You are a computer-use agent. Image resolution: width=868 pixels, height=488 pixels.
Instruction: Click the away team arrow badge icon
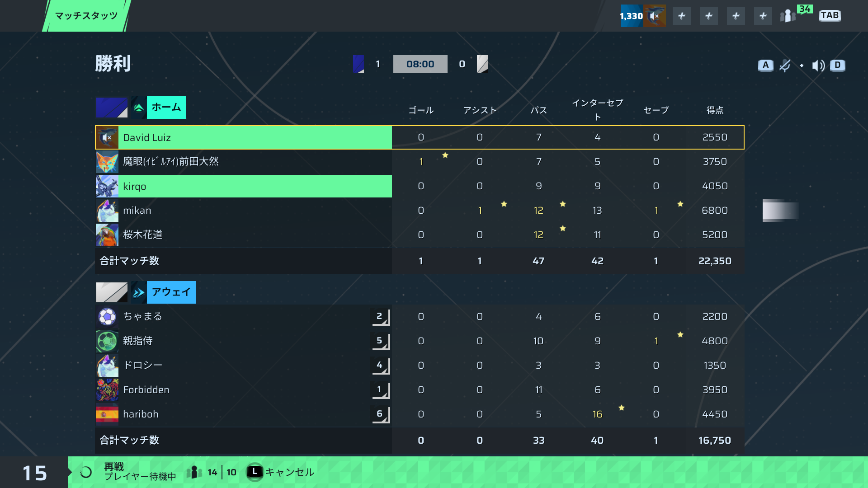coord(139,293)
